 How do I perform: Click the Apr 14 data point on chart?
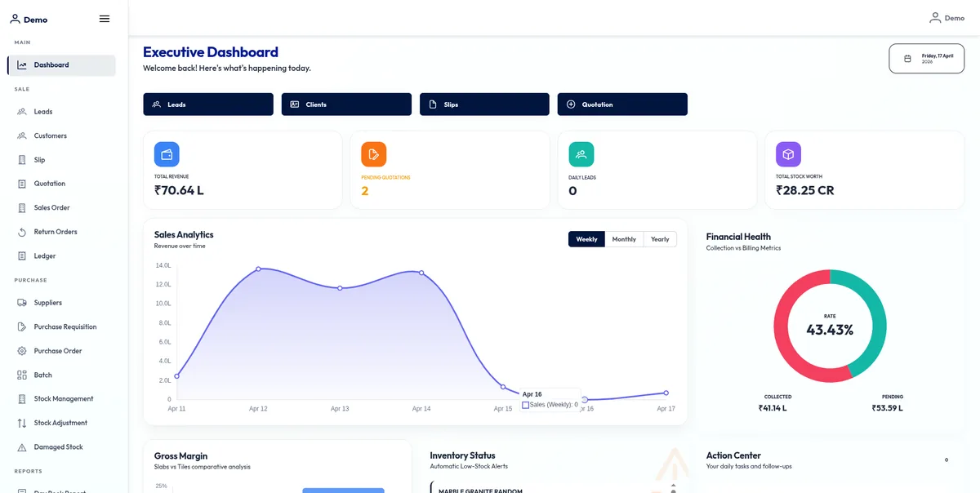point(421,273)
